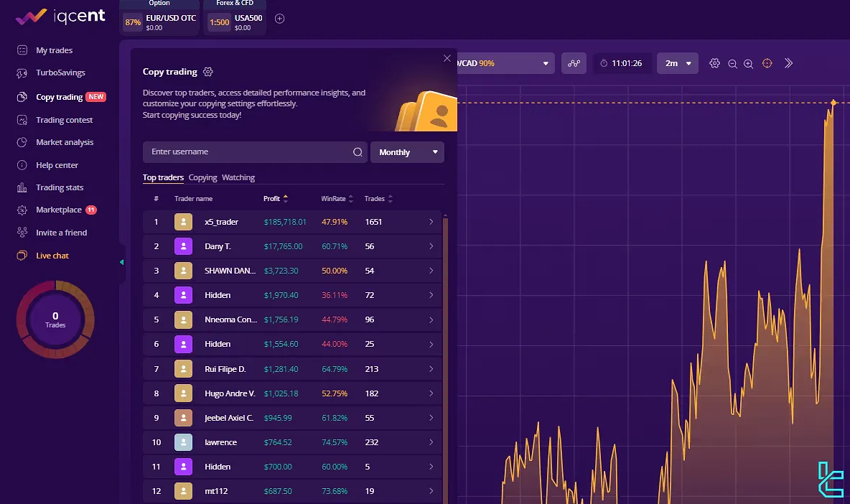Click the 11:01:26 expiry timer
Screen dimensions: 850x504
coord(621,63)
